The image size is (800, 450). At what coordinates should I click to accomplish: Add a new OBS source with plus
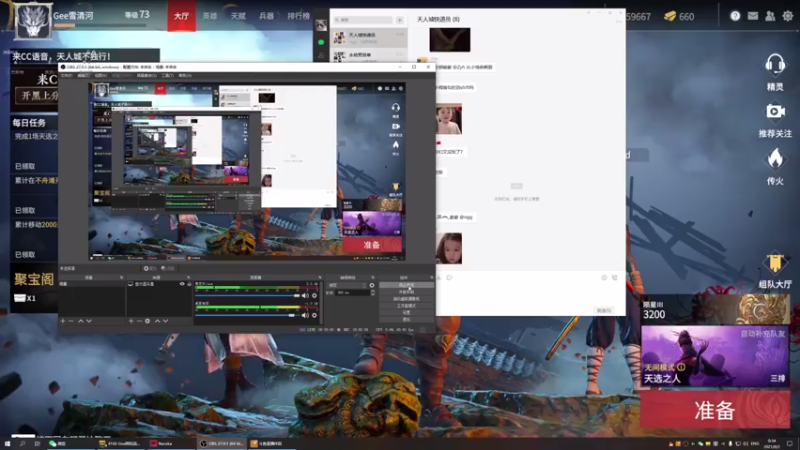pyautogui.click(x=131, y=321)
